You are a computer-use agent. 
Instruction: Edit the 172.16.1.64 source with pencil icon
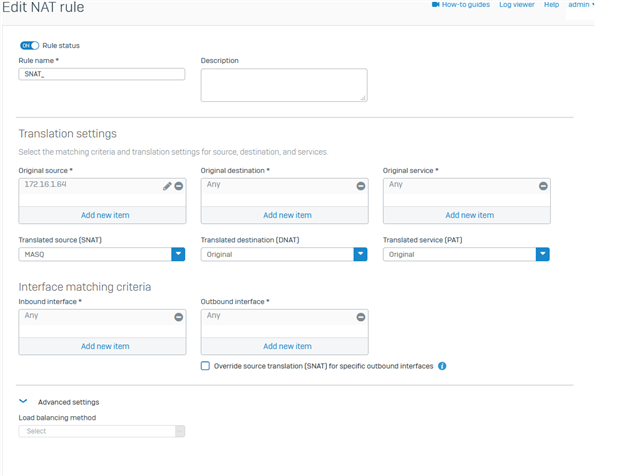pyautogui.click(x=167, y=186)
